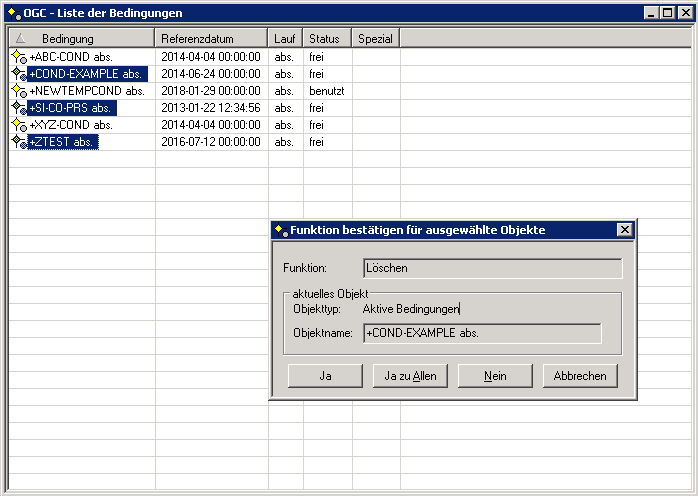Click the Funktion field showing Löschen
Screen dimensions: 698x496
(x=492, y=268)
